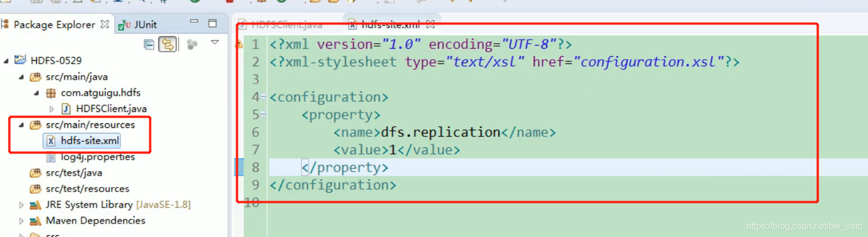Click the hdfs-site.xml file icon in tree
Image resolution: width=868 pixels, height=237 pixels.
(51, 140)
